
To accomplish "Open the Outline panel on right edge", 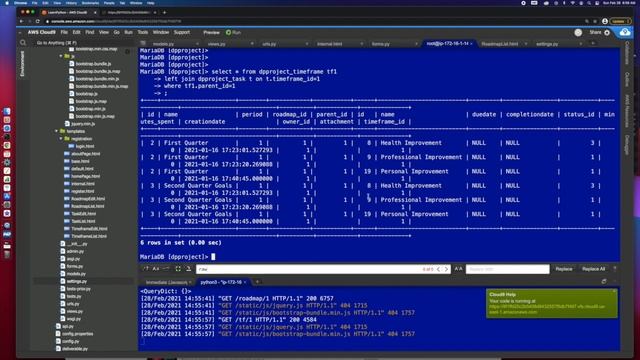I will [x=627, y=79].
